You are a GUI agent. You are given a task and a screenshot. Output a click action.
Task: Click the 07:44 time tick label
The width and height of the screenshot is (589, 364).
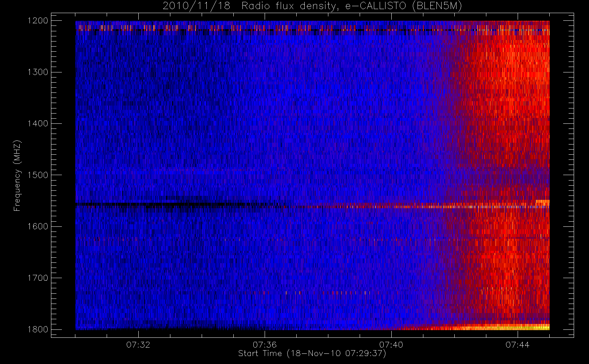tap(518, 345)
